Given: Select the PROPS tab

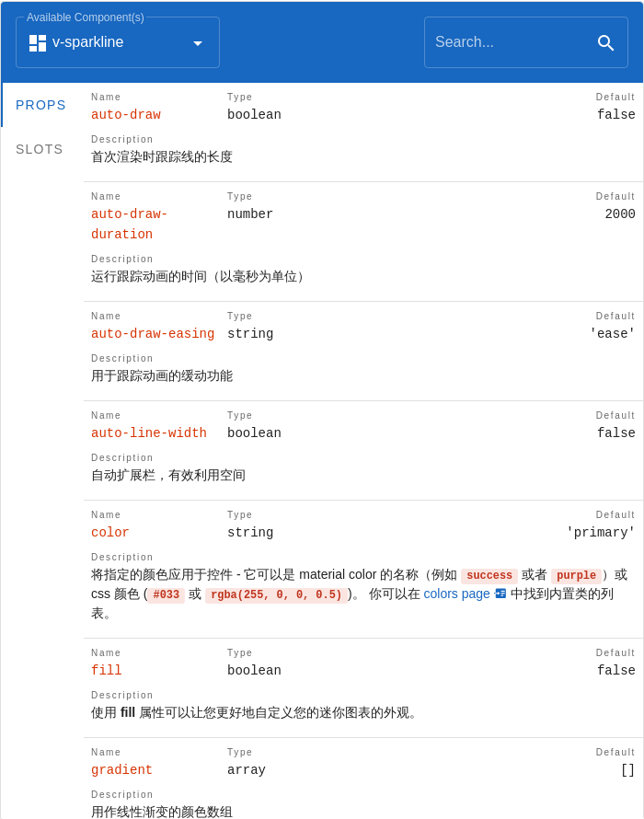Looking at the screenshot, I should (x=40, y=105).
